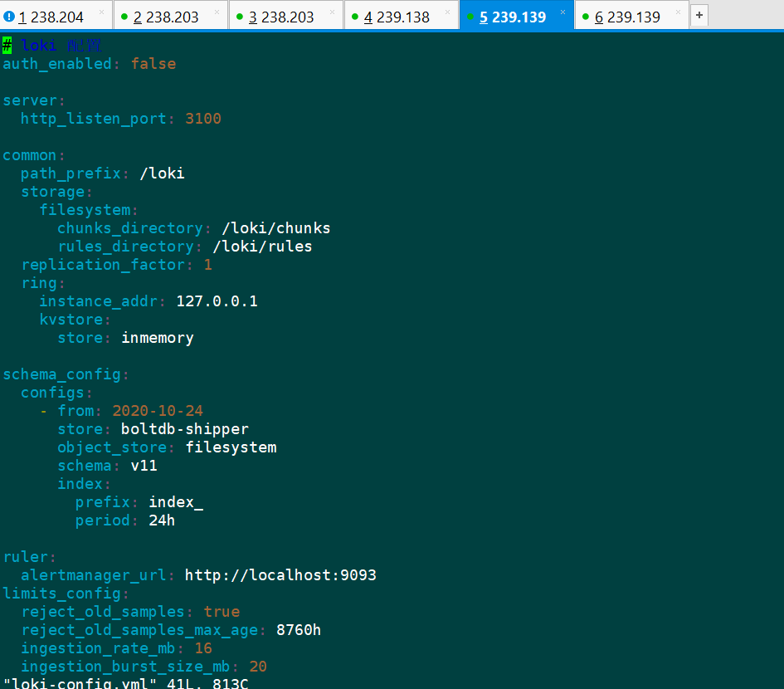Click the 'storage:' line
The width and height of the screenshot is (784, 689).
(56, 192)
